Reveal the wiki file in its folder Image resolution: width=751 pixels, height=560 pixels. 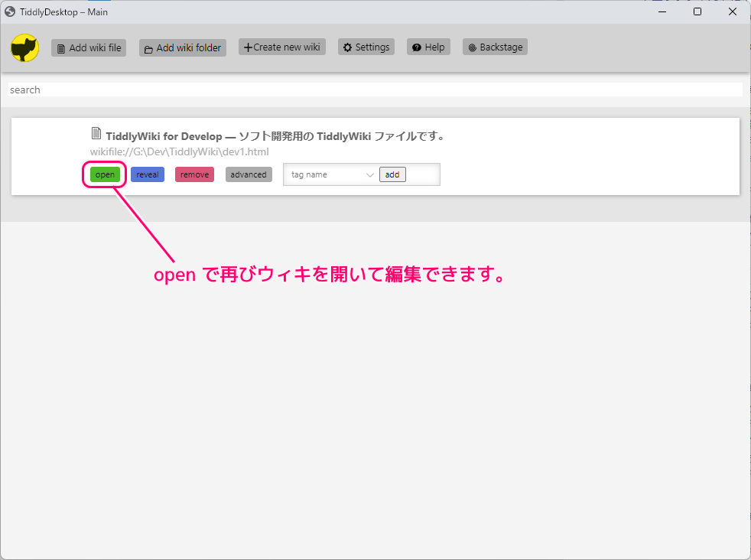tap(148, 174)
